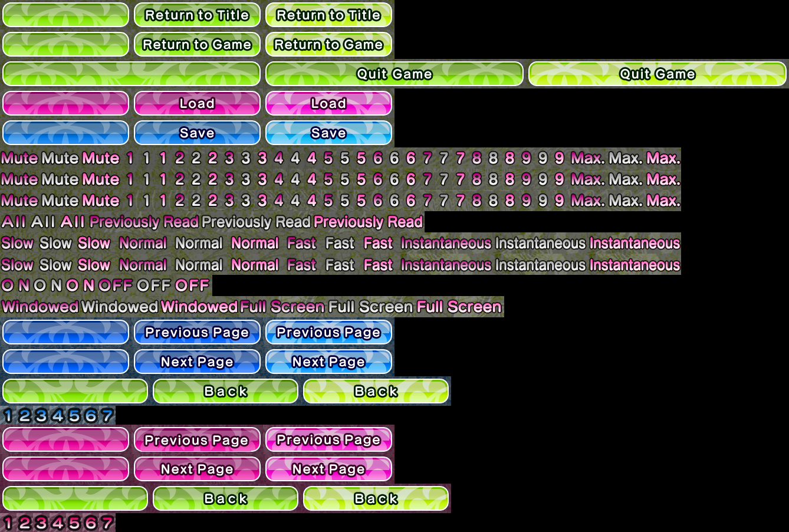The width and height of the screenshot is (789, 532).
Task: Click white Mute in the bottom volume row
Action: [60, 201]
